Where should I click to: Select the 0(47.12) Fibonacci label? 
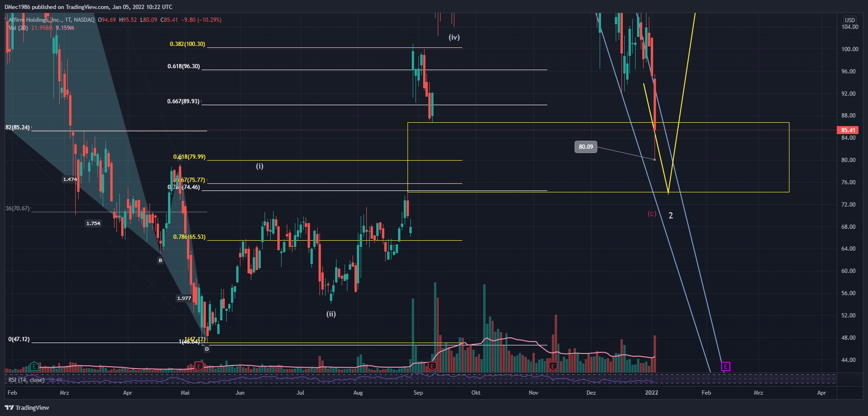click(19, 339)
